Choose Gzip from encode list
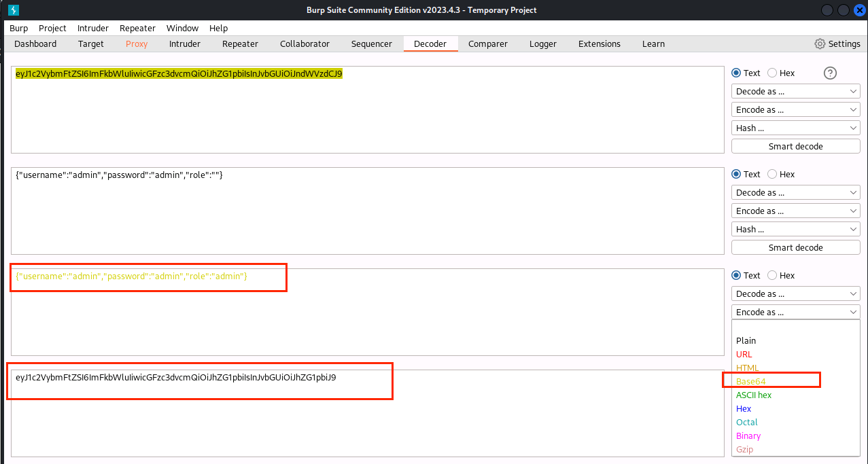Image resolution: width=868 pixels, height=464 pixels. tap(796, 449)
